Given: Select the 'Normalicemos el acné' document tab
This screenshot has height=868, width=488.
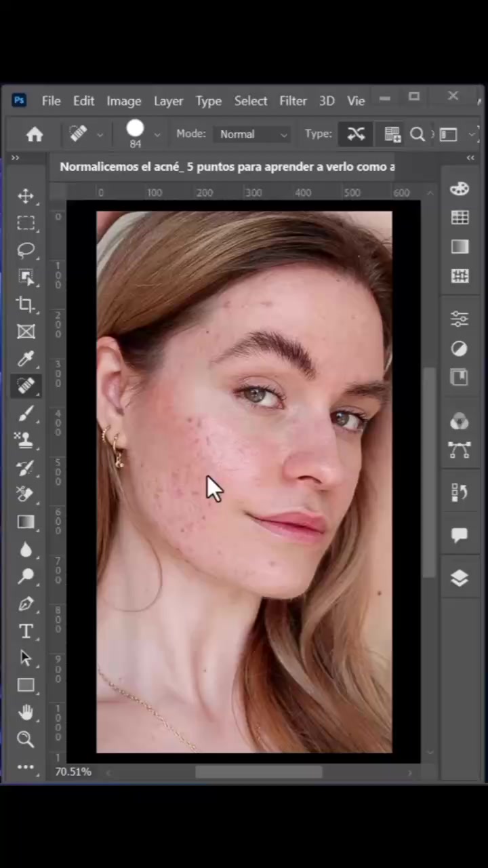Looking at the screenshot, I should click(227, 167).
